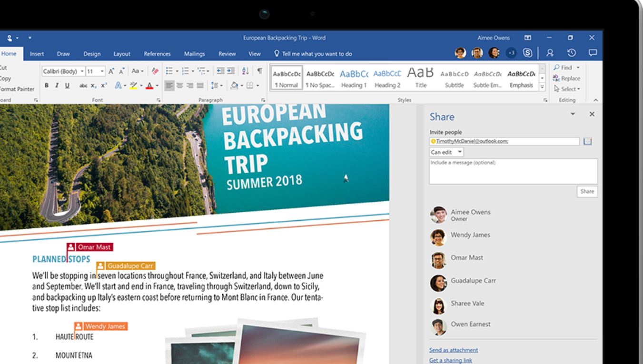This screenshot has height=364, width=643.
Task: Open Comments speech bubble icon
Action: click(x=593, y=53)
